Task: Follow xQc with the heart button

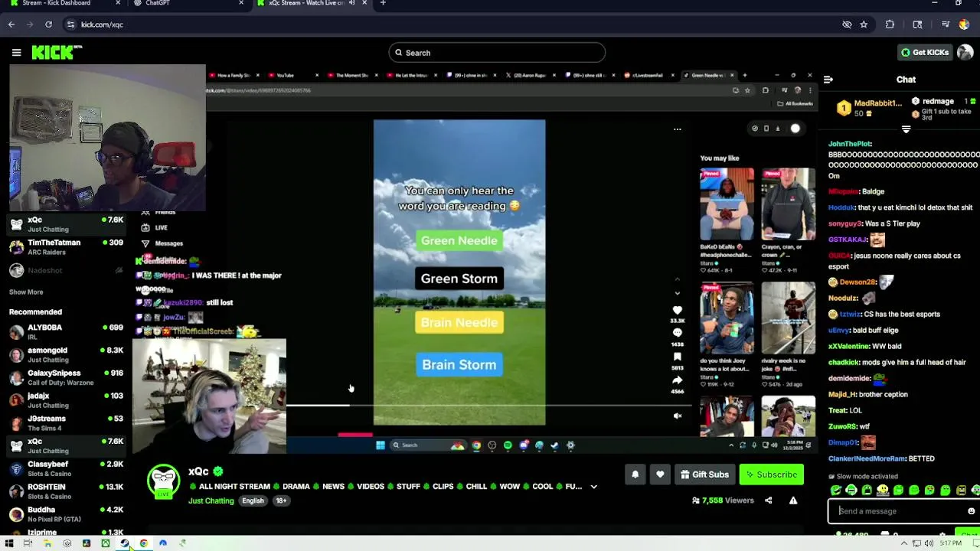Action: pyautogui.click(x=660, y=474)
